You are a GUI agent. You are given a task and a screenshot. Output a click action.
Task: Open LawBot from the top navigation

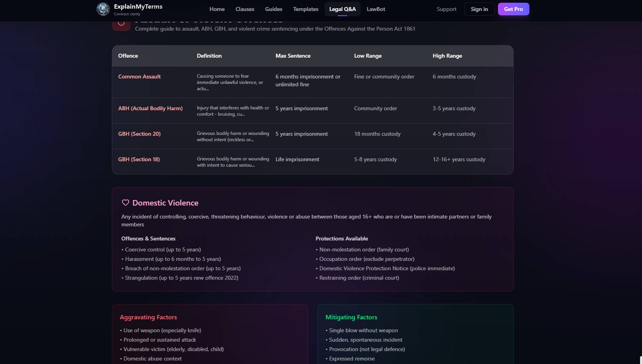pyautogui.click(x=376, y=9)
